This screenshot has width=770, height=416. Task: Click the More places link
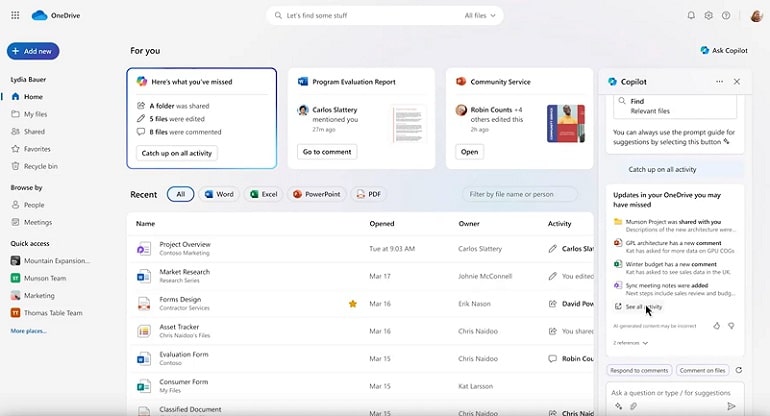pos(28,331)
